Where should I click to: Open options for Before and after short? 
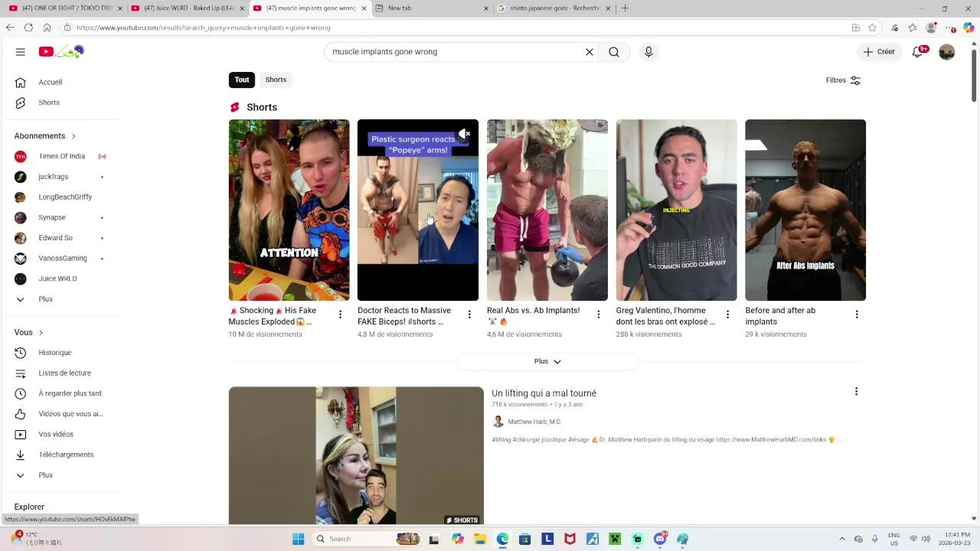pyautogui.click(x=857, y=315)
